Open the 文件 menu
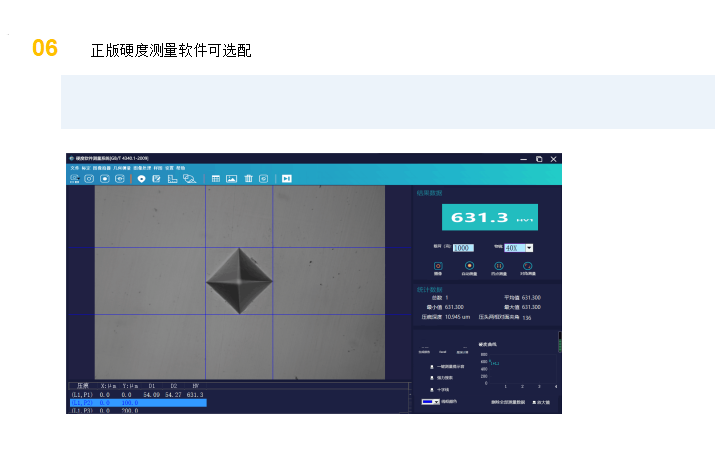Screen dimensions: 722x449 75,168
